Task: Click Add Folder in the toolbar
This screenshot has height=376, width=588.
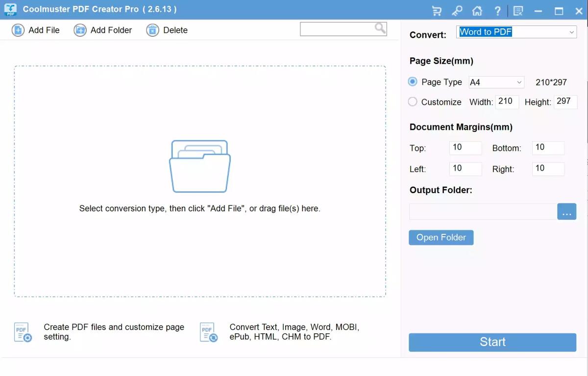Action: (x=102, y=30)
